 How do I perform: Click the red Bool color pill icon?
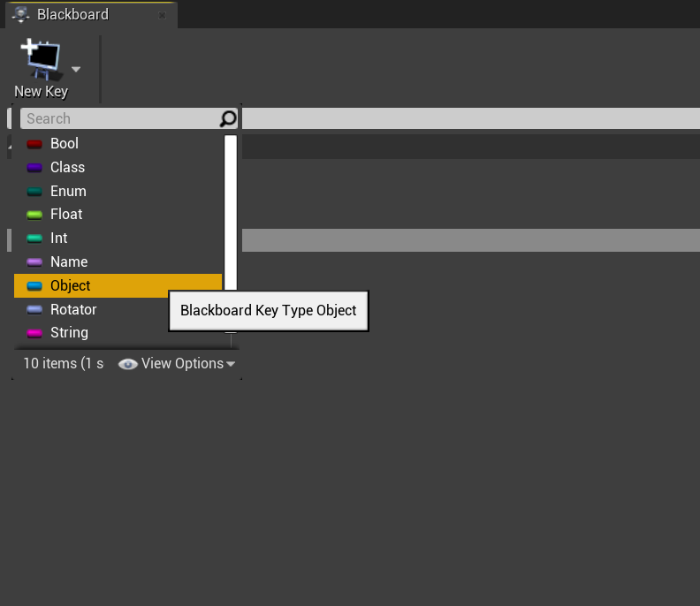(x=34, y=144)
